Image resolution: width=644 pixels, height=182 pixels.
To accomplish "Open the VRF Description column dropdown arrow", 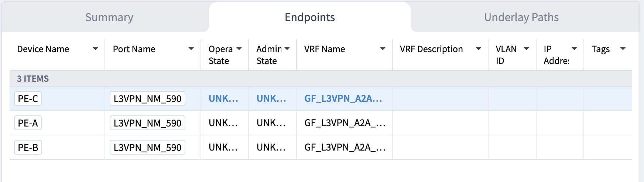I will pyautogui.click(x=478, y=49).
